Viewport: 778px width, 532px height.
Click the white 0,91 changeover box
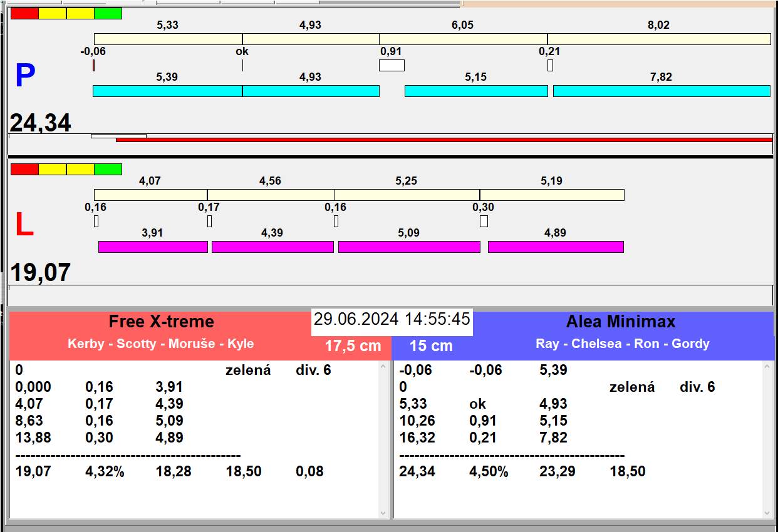(392, 65)
